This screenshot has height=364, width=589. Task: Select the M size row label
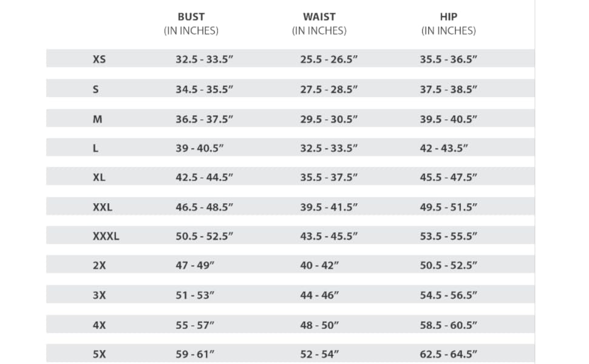[x=97, y=119]
